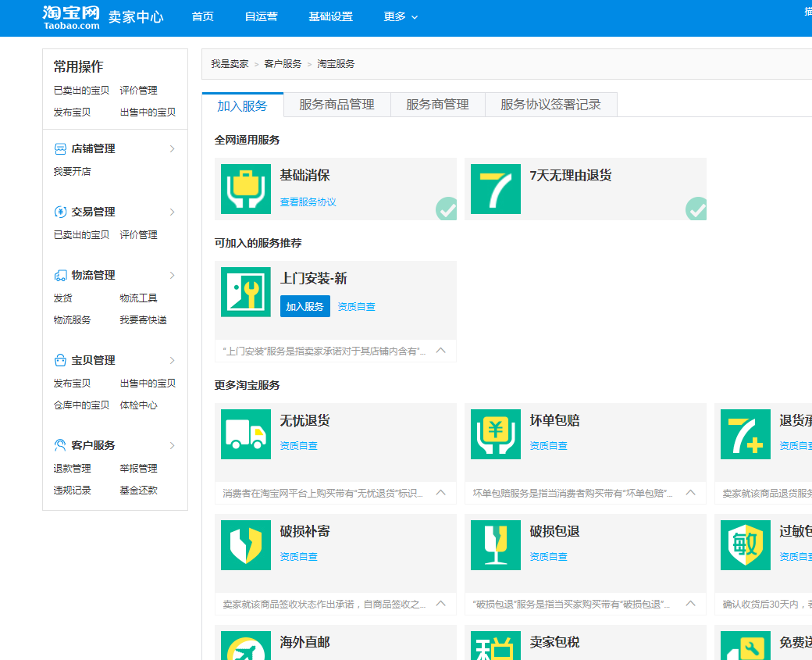Screen dimensions: 812x660
Task: Click the 上门安装-新 service icon
Action: click(x=245, y=292)
